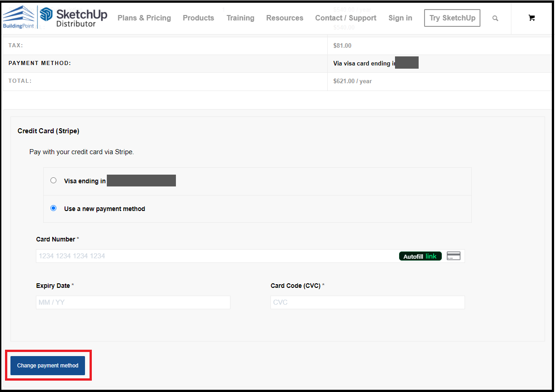Viewport: 555px width, 392px height.
Task: Open the Training menu item
Action: (240, 18)
